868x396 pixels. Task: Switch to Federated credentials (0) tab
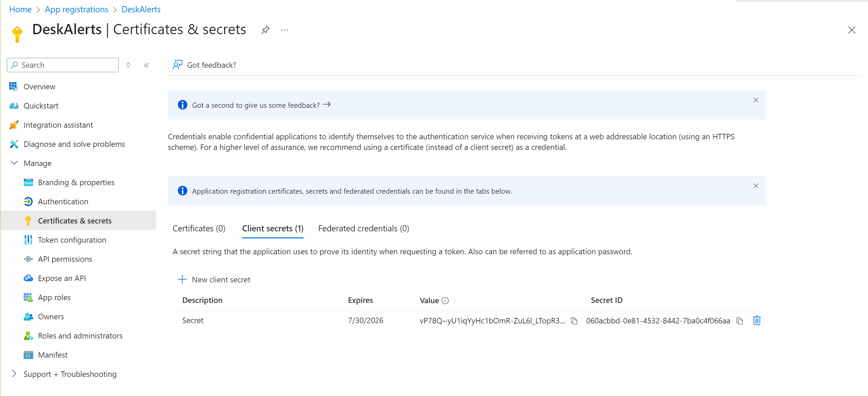(364, 228)
